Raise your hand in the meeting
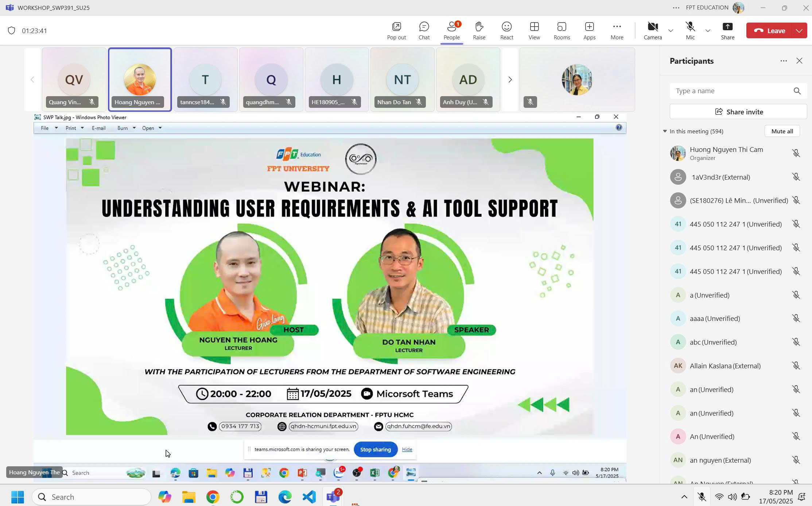 479,31
